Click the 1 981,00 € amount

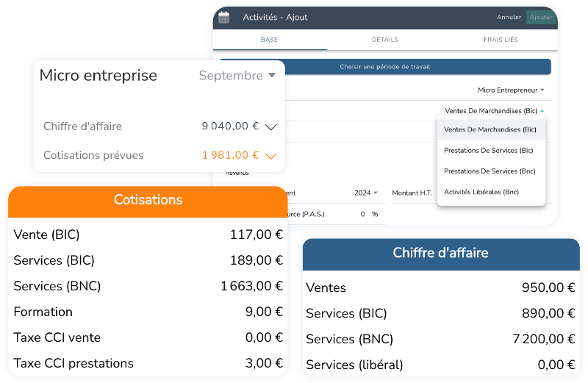point(230,155)
